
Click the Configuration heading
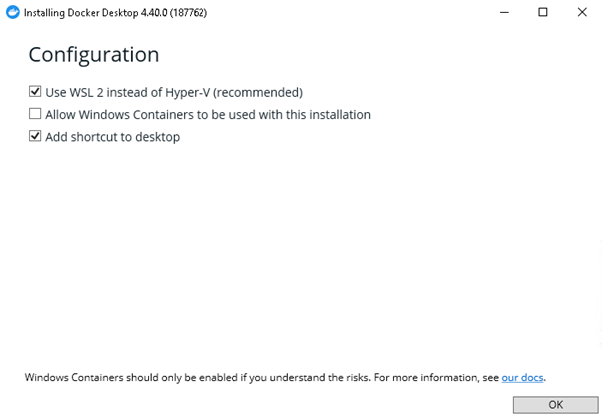94,55
